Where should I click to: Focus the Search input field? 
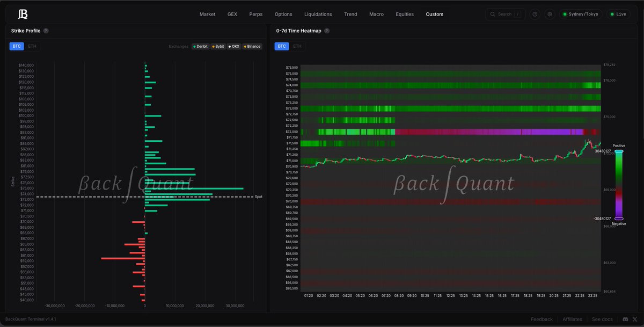pos(506,14)
